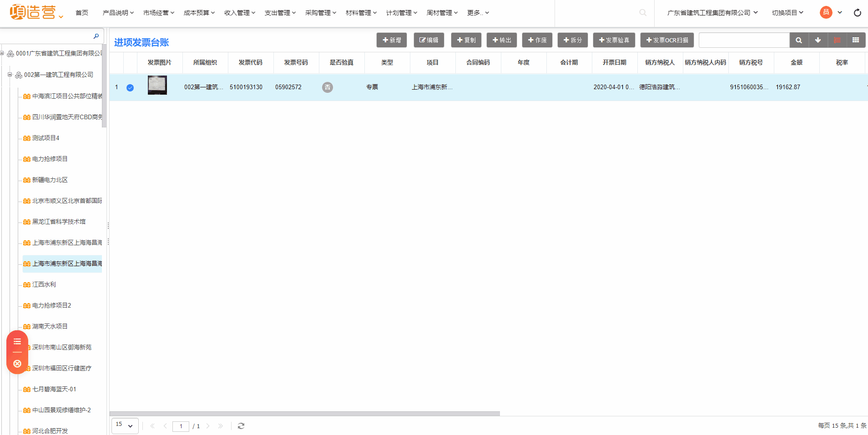This screenshot has height=435, width=868.
Task: Click the page number input box
Action: coord(181,426)
